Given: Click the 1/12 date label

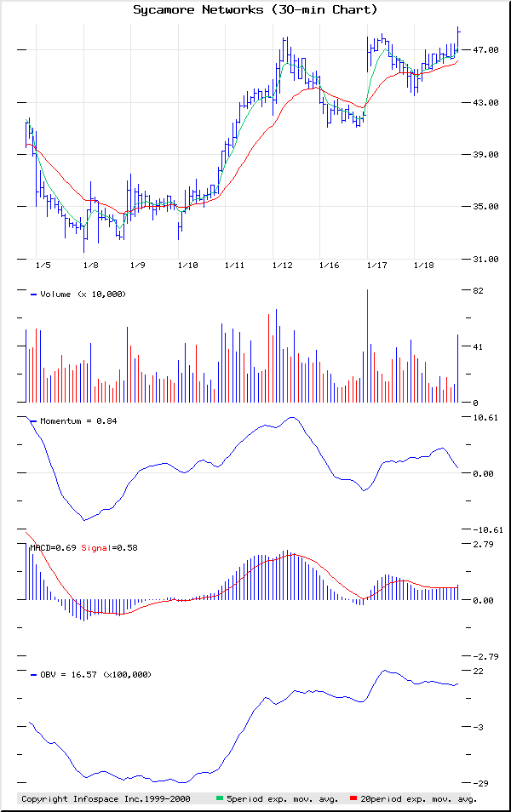Looking at the screenshot, I should [x=283, y=266].
